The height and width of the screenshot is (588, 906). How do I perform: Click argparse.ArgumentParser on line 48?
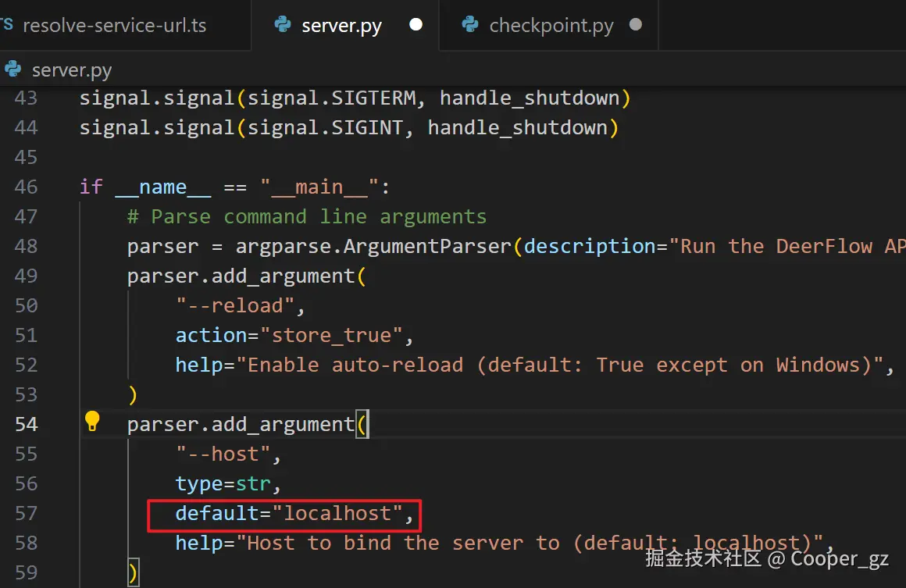coord(373,247)
